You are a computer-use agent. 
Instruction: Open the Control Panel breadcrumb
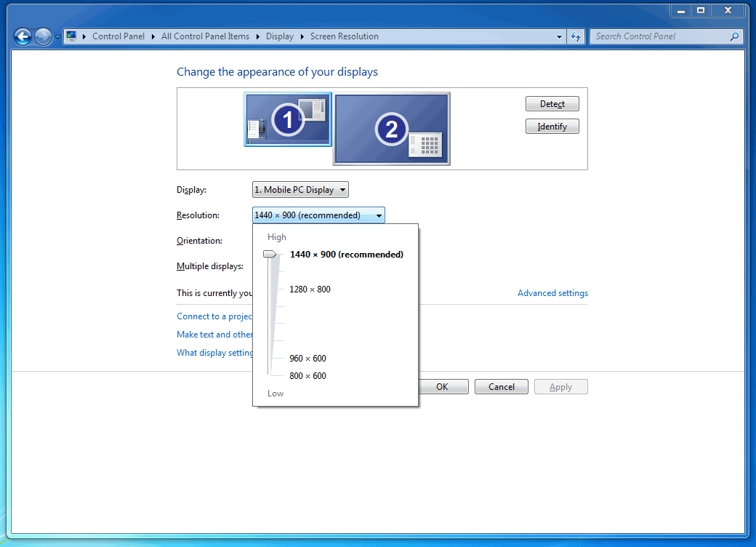[118, 36]
